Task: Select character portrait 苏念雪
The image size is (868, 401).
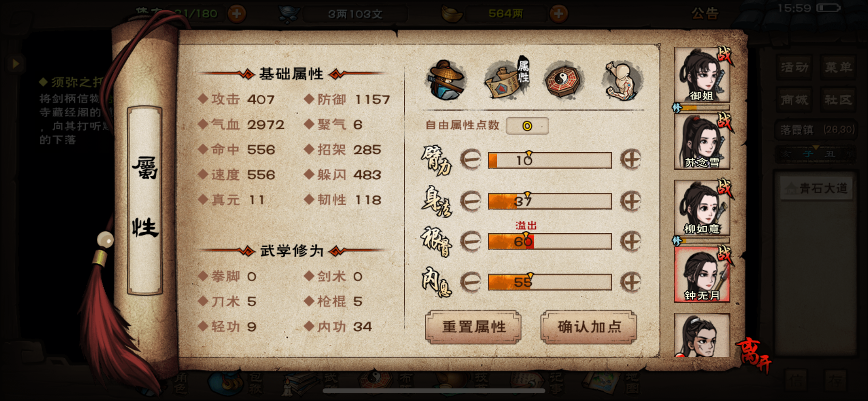Action: tap(702, 141)
